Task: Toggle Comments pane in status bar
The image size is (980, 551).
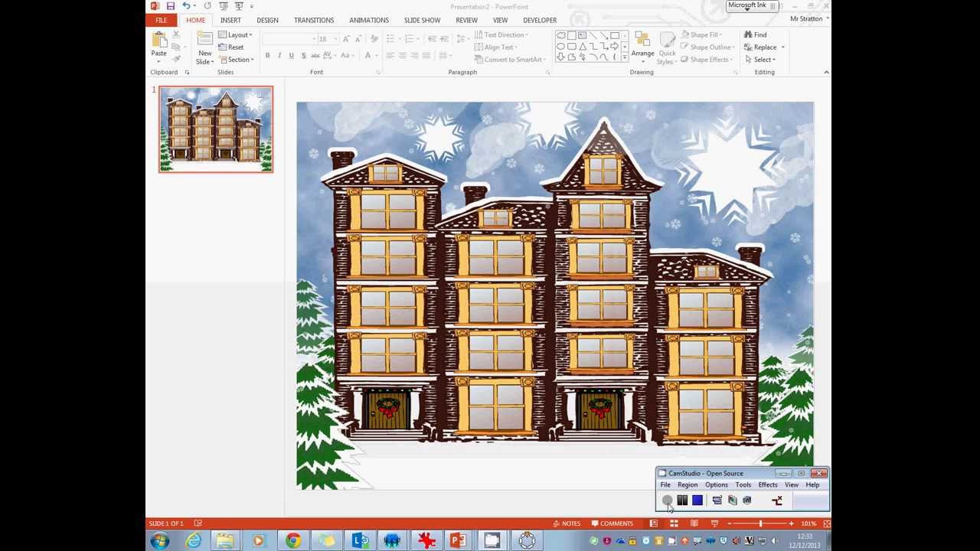Action: coord(612,523)
